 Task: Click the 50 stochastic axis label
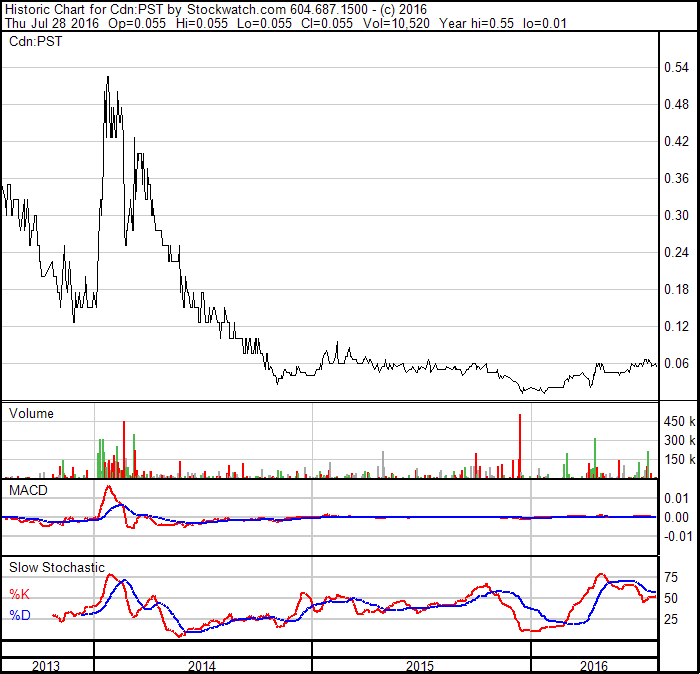coord(671,599)
